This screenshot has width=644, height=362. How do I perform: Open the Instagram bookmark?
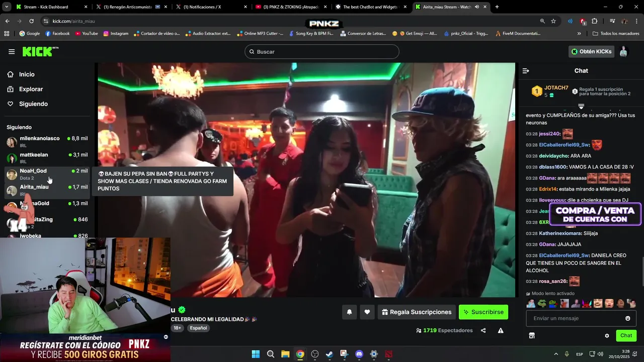[x=116, y=34]
